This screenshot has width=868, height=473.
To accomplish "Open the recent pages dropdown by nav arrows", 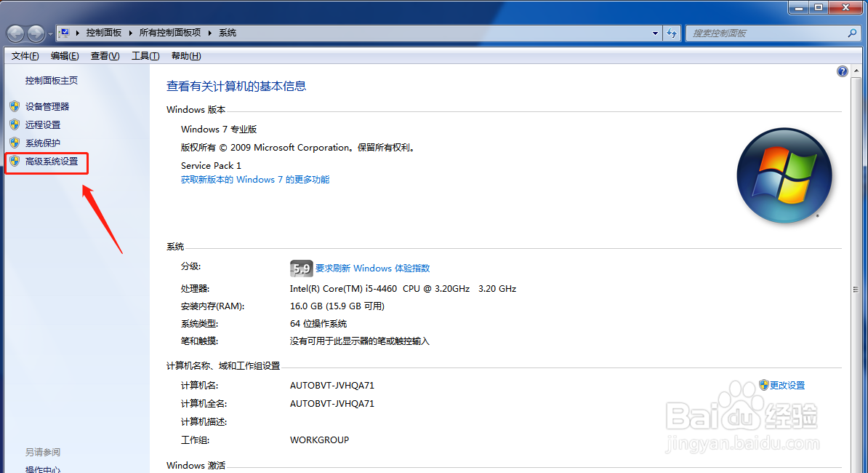I will click(50, 33).
